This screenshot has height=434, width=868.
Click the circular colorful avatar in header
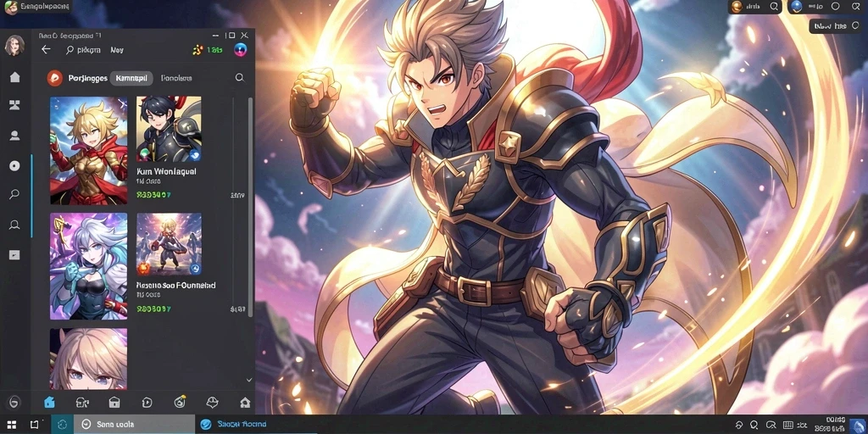pyautogui.click(x=240, y=50)
